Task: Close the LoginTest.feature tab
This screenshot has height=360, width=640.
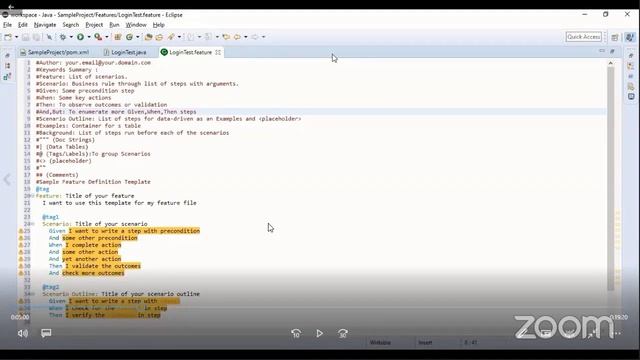Action: point(218,52)
